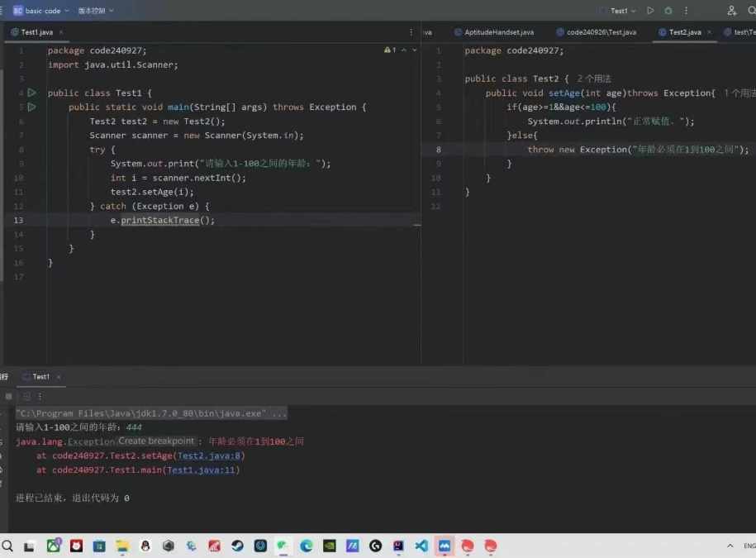This screenshot has width=756, height=558.
Task: Open the search everywhere magnifier
Action: coord(751,10)
